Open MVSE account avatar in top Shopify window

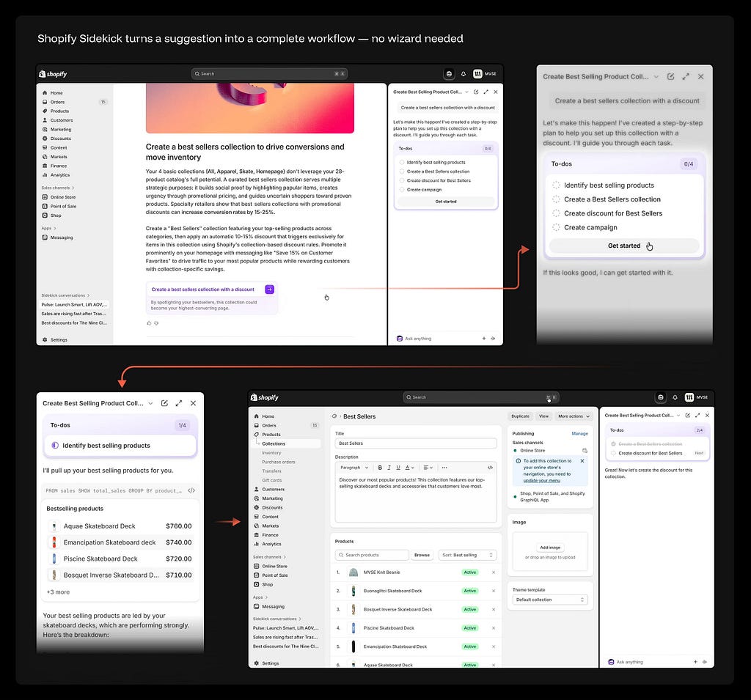[x=477, y=74]
